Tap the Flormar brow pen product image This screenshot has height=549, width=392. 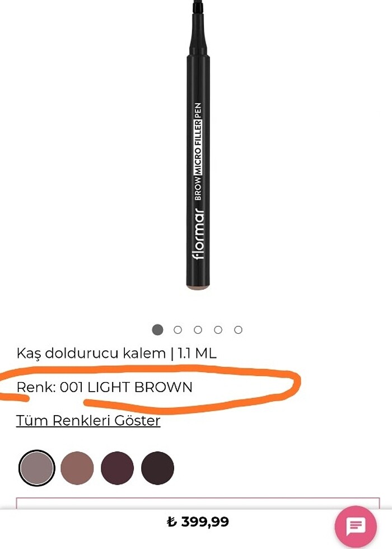click(198, 145)
